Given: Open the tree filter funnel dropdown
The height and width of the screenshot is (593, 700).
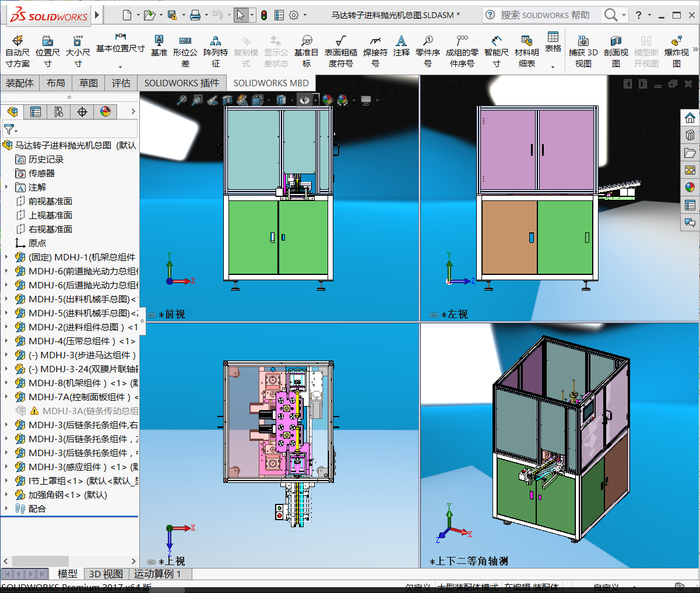Looking at the screenshot, I should [10, 129].
